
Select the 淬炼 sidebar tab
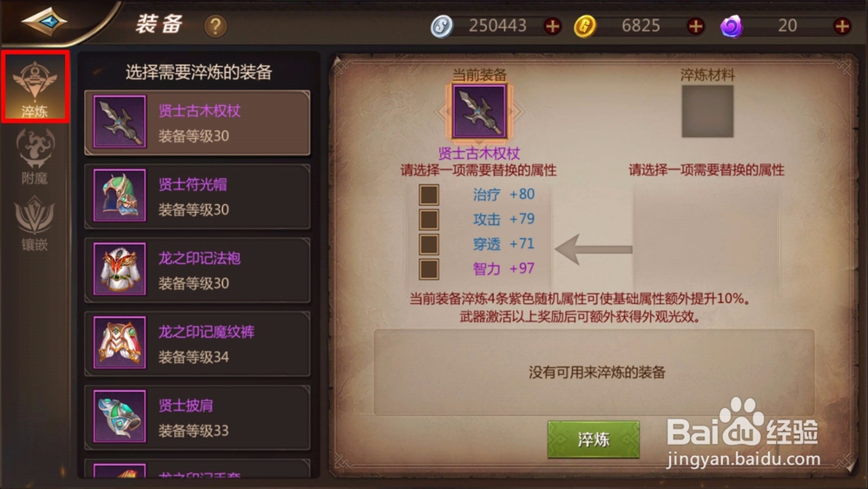35,87
